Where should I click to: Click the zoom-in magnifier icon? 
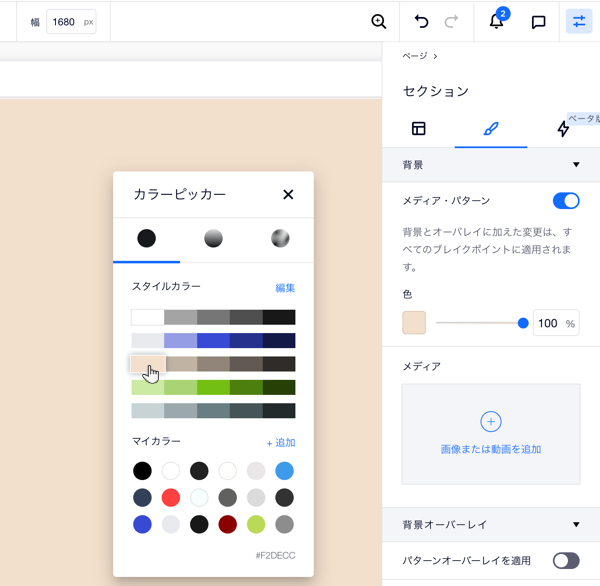pos(378,21)
